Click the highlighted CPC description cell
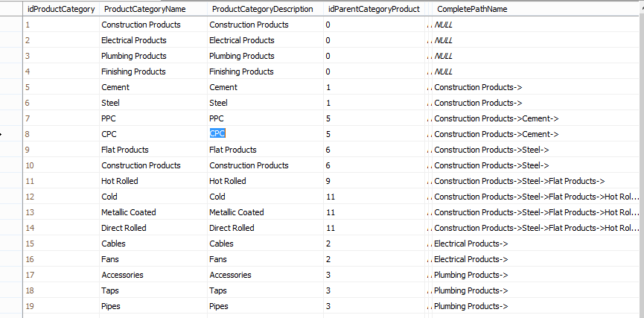Viewport: 644px width, 318px height. pos(217,134)
